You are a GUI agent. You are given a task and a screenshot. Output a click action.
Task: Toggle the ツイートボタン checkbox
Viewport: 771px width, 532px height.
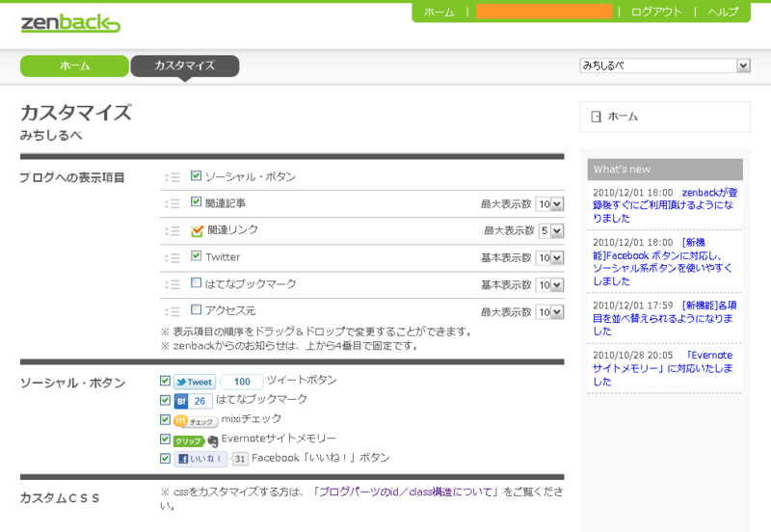[165, 381]
